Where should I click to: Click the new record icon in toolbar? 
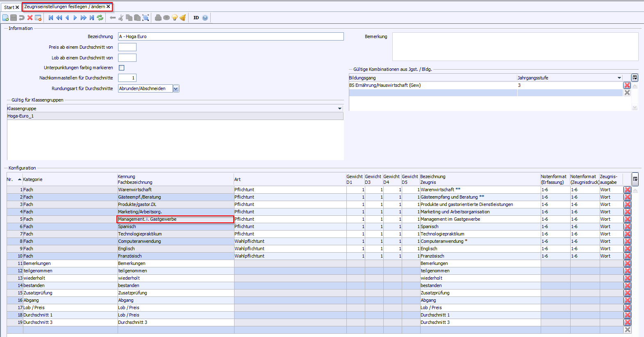pyautogui.click(x=5, y=18)
